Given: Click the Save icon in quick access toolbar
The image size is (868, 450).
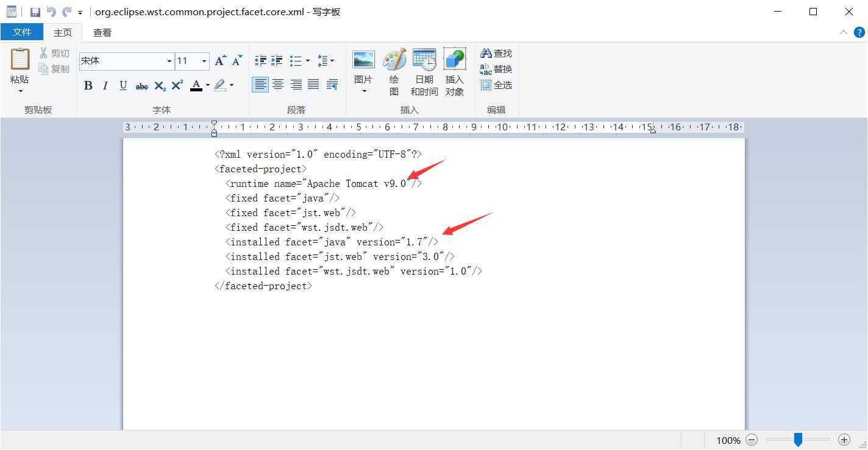Looking at the screenshot, I should click(x=35, y=12).
